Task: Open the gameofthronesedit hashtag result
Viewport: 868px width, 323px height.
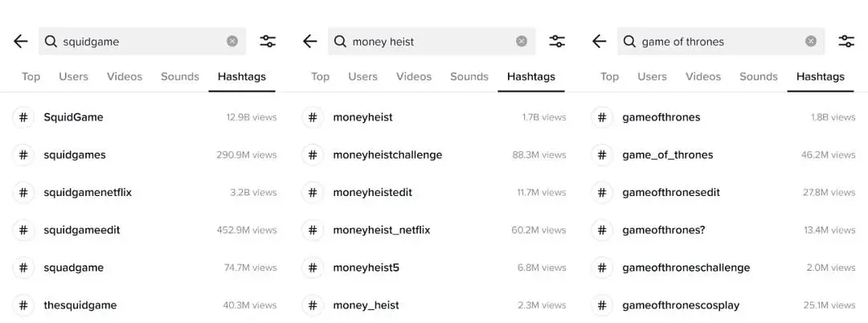Action: (723, 193)
